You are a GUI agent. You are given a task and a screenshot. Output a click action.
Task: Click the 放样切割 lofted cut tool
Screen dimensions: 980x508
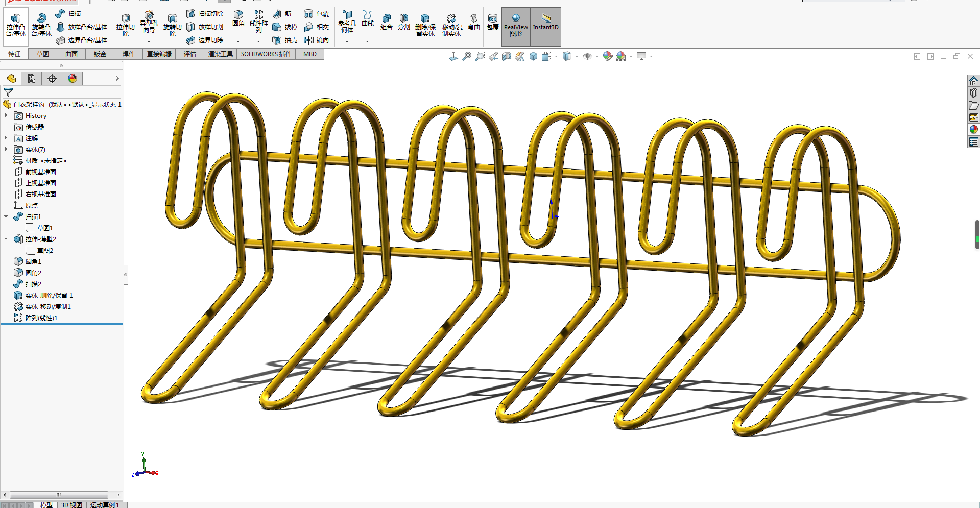[204, 27]
